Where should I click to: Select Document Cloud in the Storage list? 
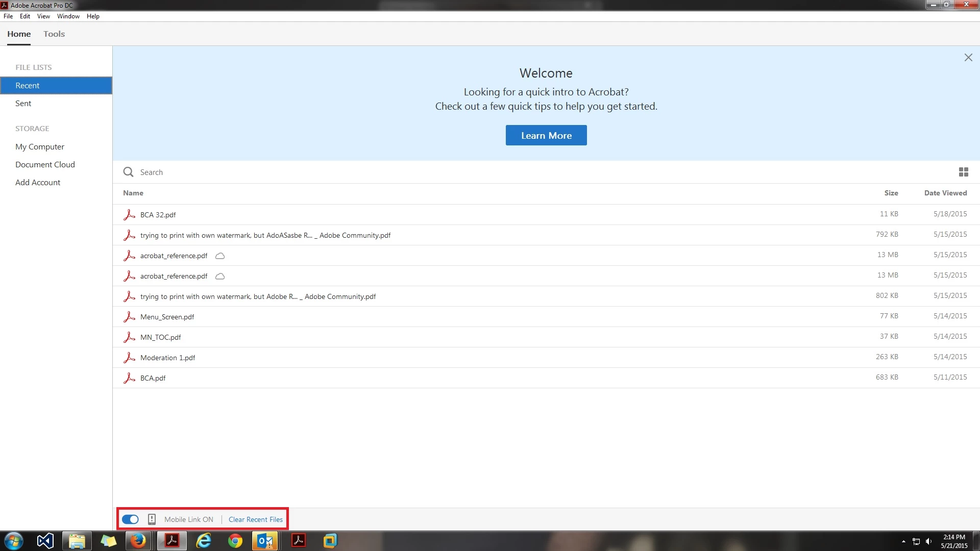click(x=45, y=164)
